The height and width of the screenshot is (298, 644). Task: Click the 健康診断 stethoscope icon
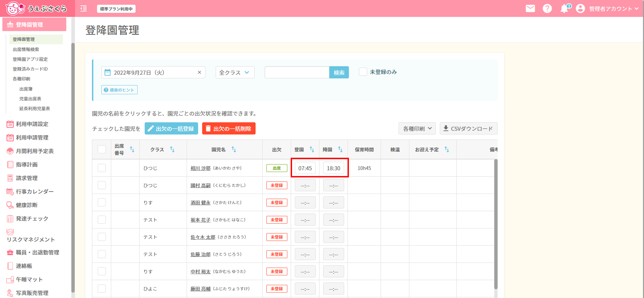[x=10, y=205]
